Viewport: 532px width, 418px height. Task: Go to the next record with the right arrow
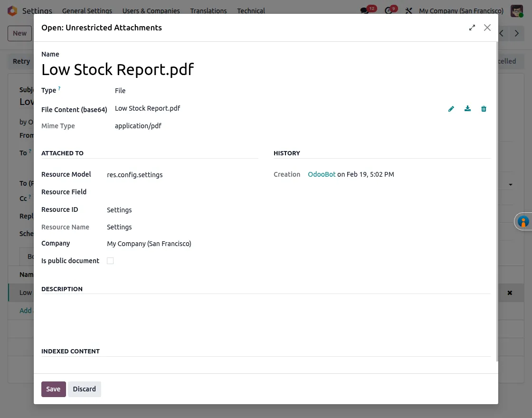pos(517,33)
